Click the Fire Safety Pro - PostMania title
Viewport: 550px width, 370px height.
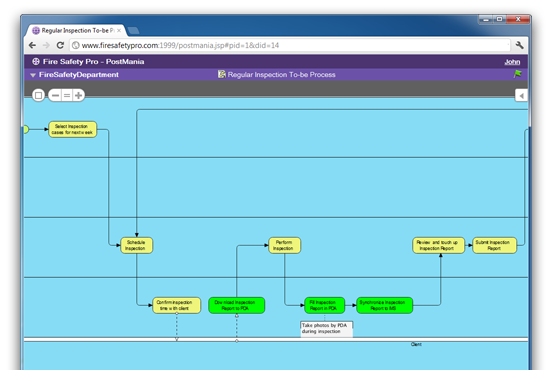pyautogui.click(x=93, y=62)
